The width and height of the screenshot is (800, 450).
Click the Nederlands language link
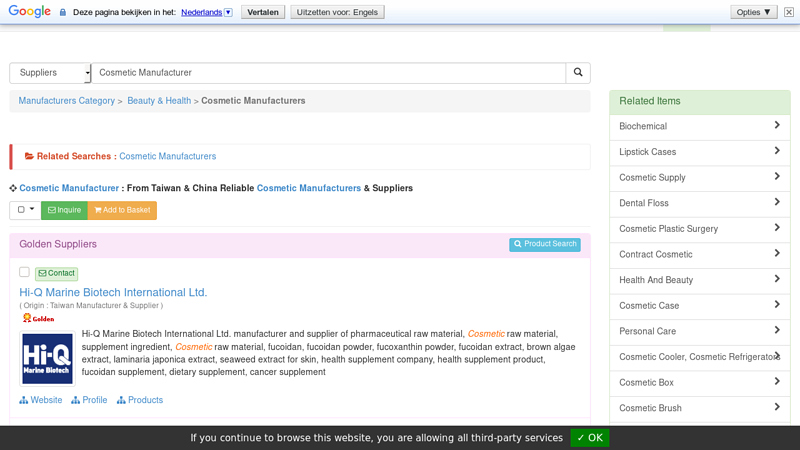pos(202,12)
